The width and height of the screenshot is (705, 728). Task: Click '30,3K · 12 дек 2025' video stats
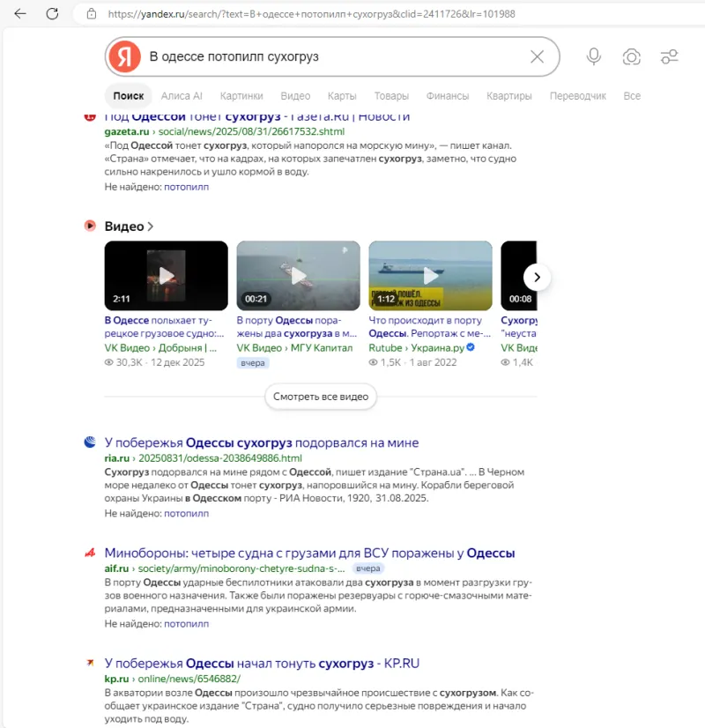point(154,362)
